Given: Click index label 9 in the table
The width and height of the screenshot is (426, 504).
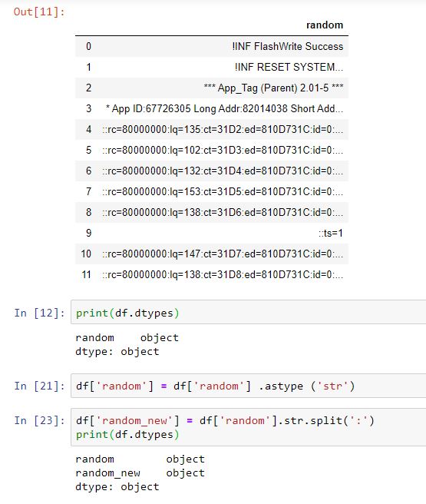Looking at the screenshot, I should point(88,233).
